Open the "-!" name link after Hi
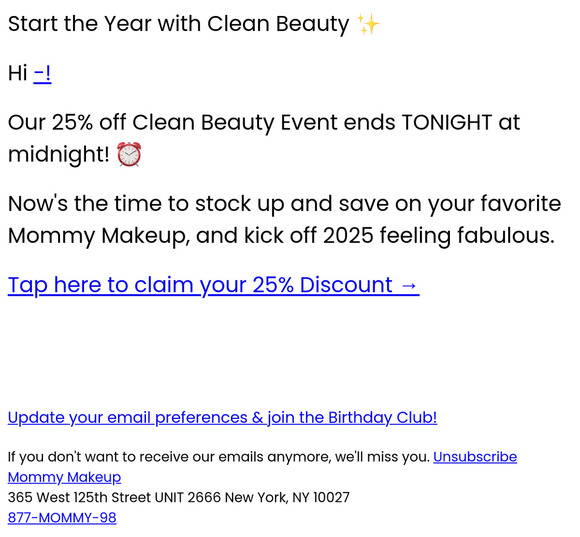This screenshot has height=537, width=580. click(x=42, y=73)
